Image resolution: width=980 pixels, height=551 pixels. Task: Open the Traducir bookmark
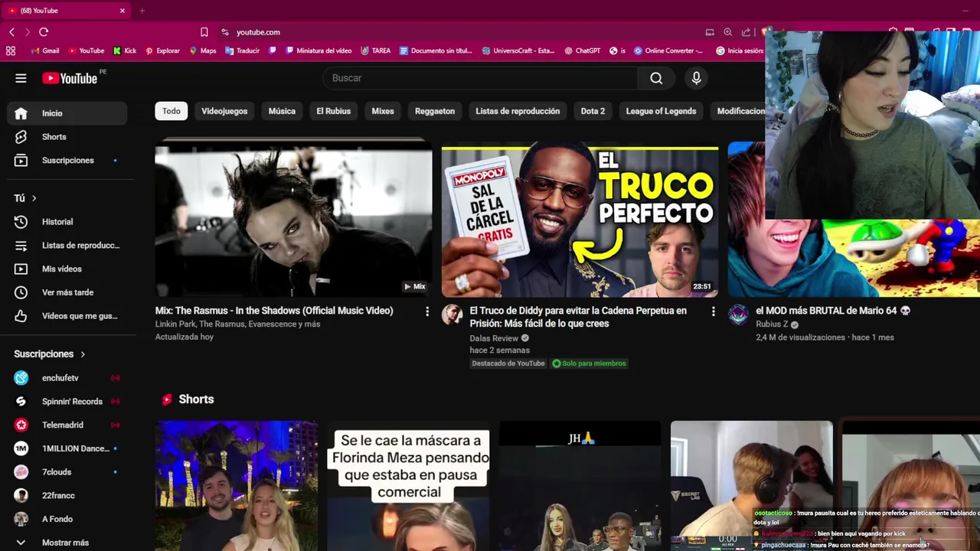[242, 51]
